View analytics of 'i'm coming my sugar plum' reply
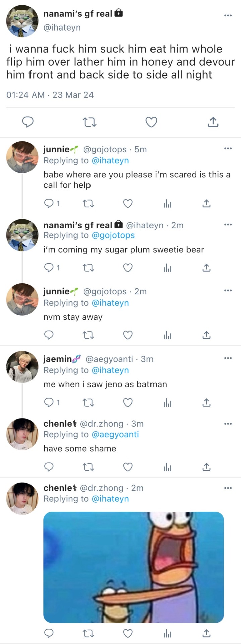The height and width of the screenshot is (644, 241). pyautogui.click(x=167, y=268)
